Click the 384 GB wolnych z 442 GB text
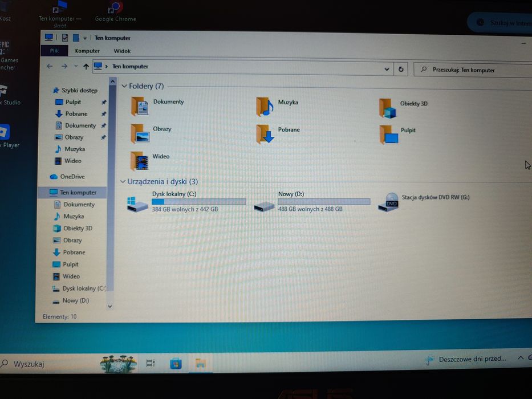532x399 pixels. tap(185, 209)
